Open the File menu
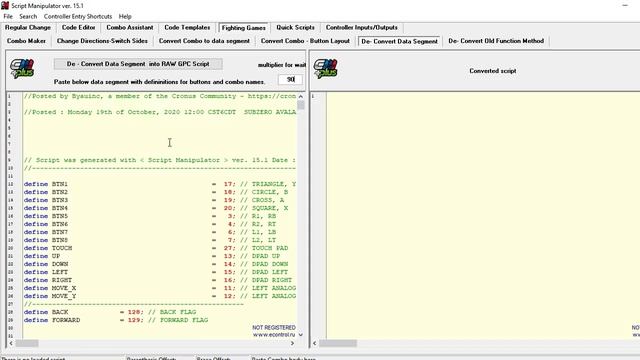 [x=8, y=16]
